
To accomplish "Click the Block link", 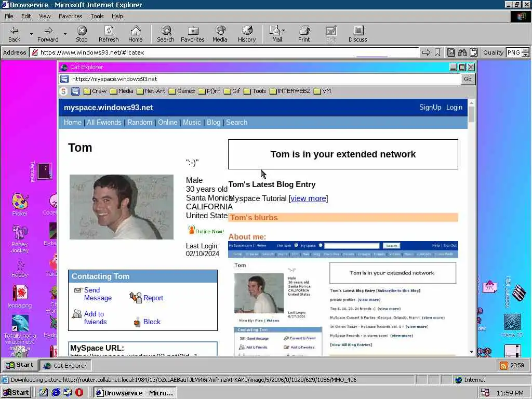I will [x=152, y=322].
